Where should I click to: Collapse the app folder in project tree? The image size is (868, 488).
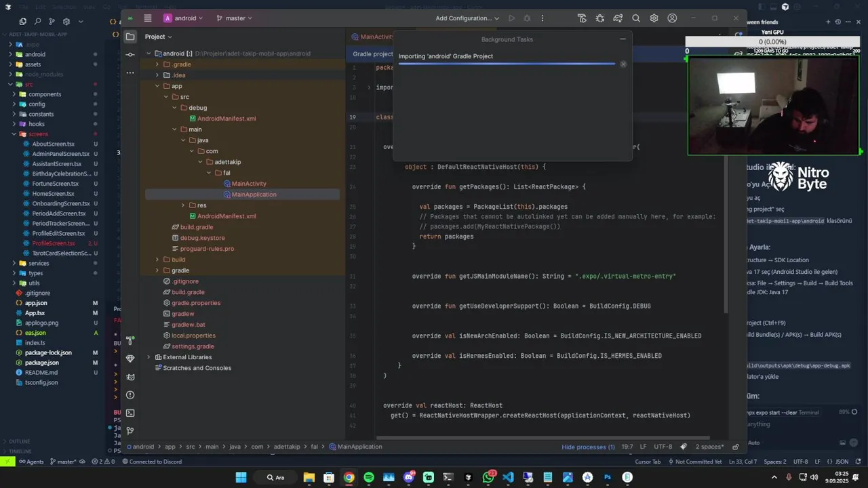click(157, 86)
